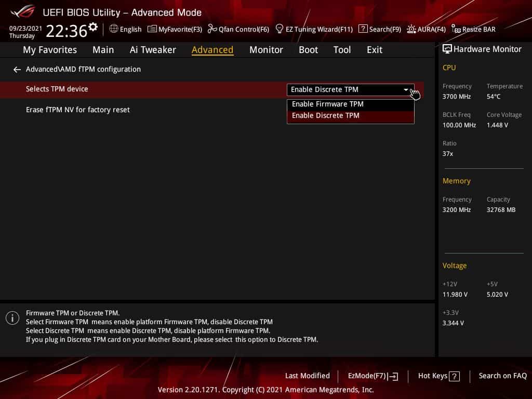
Task: Switch to Main tab
Action: 103,50
